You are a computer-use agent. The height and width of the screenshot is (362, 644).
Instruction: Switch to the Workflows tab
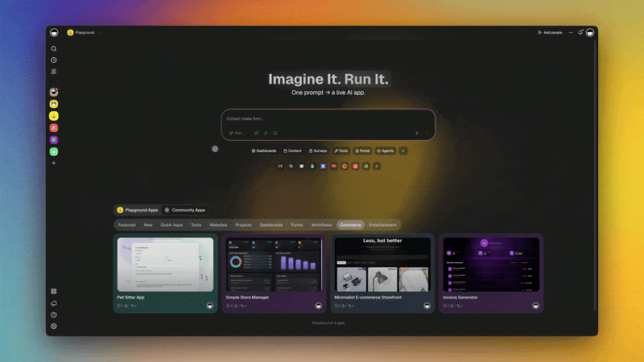[x=321, y=225]
